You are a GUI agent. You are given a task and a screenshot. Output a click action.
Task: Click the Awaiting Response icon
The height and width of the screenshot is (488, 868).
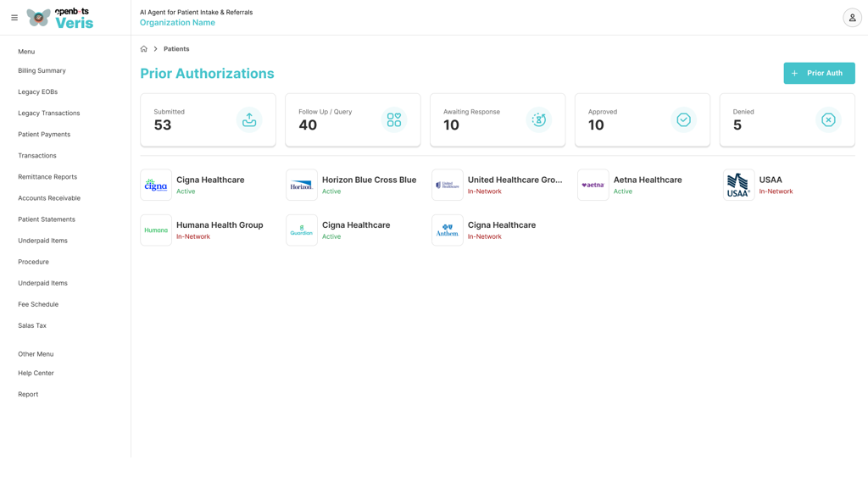point(538,120)
